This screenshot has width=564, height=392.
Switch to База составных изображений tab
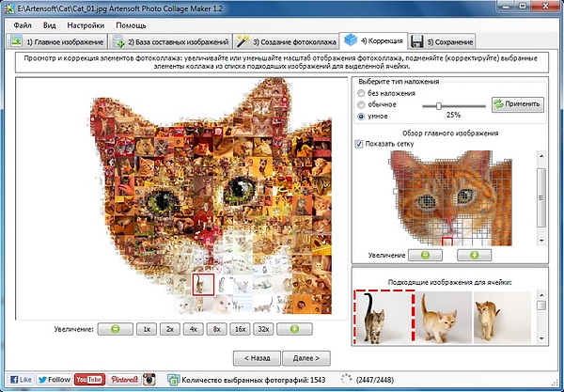(x=170, y=41)
